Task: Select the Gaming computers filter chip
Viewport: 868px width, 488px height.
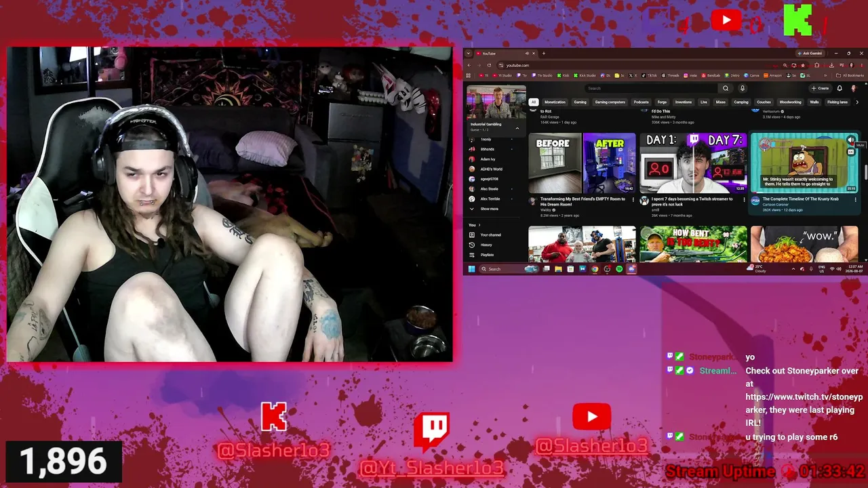Action: (610, 102)
